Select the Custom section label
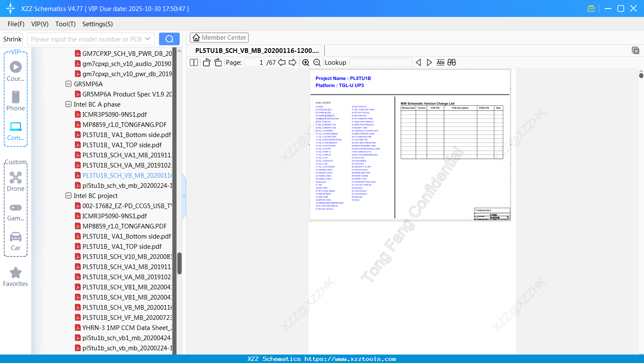 [16, 162]
